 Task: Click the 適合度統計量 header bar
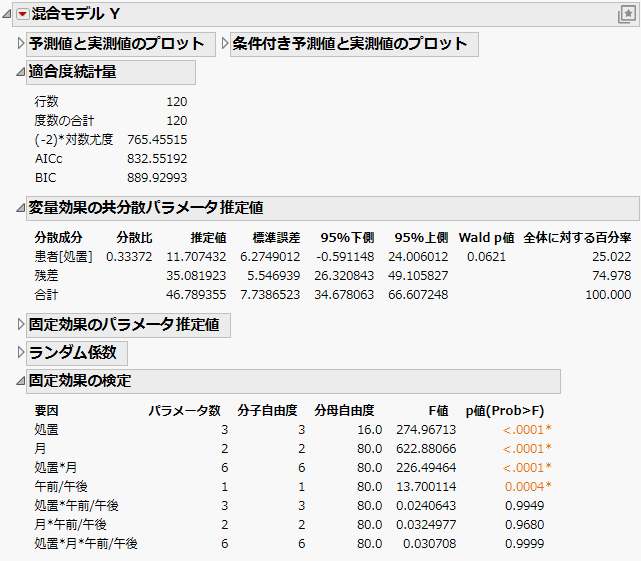click(x=111, y=72)
